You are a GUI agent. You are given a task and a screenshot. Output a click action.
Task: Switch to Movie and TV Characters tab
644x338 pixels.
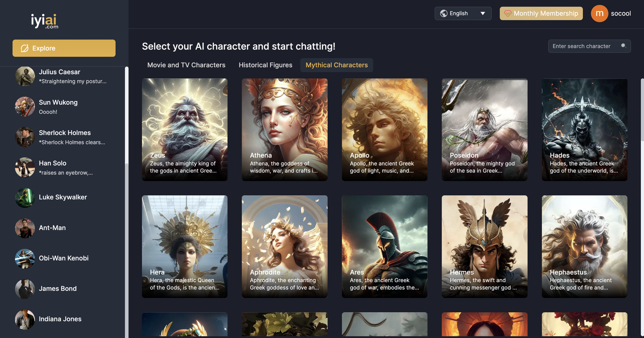tap(186, 65)
